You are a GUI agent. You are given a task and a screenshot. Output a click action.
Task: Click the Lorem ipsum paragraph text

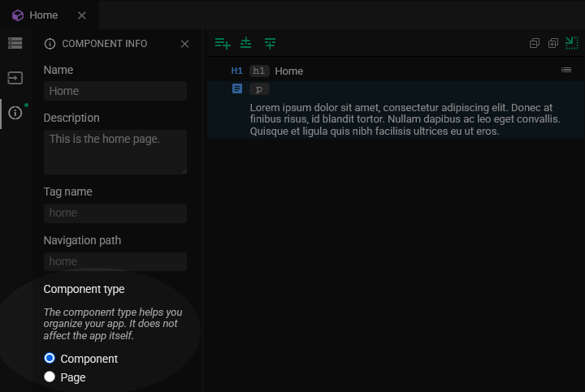coord(405,119)
